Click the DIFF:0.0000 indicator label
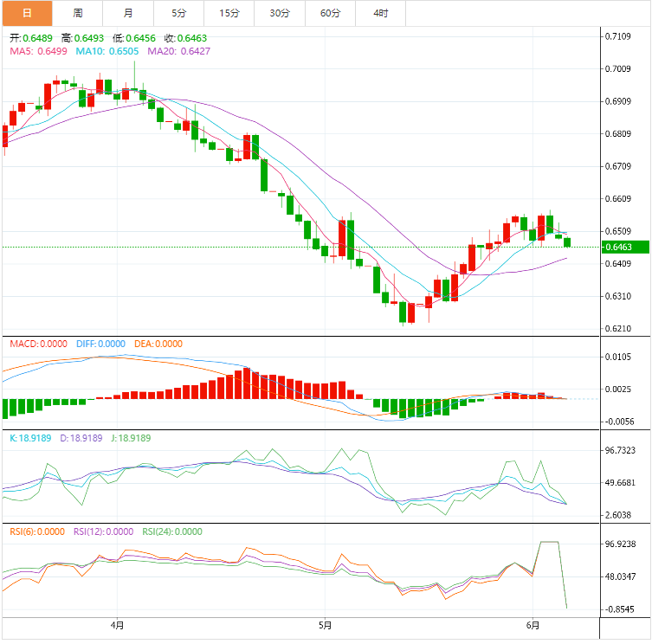Image resolution: width=652 pixels, height=644 pixels. (100, 344)
